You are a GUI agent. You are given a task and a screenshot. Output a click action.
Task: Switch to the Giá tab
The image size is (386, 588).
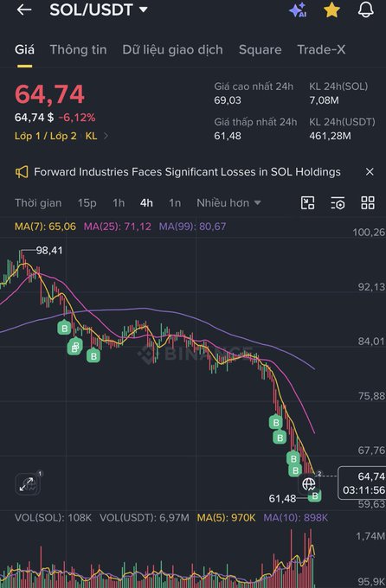(24, 50)
